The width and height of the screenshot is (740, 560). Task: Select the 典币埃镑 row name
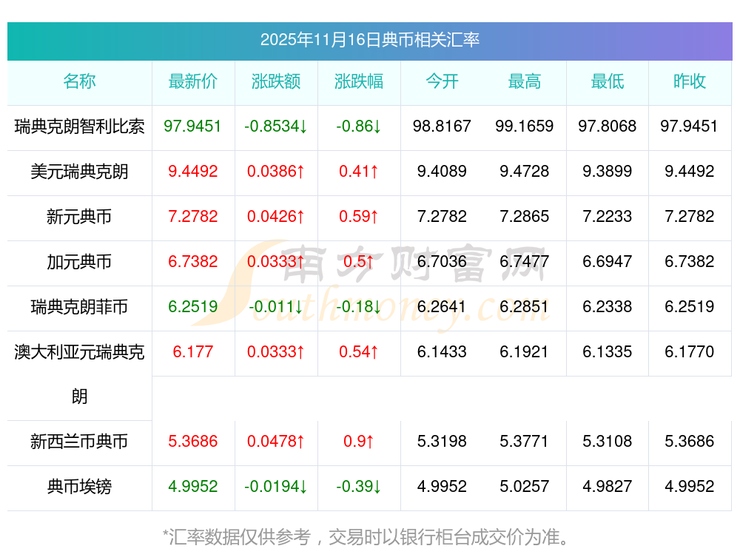tap(79, 487)
